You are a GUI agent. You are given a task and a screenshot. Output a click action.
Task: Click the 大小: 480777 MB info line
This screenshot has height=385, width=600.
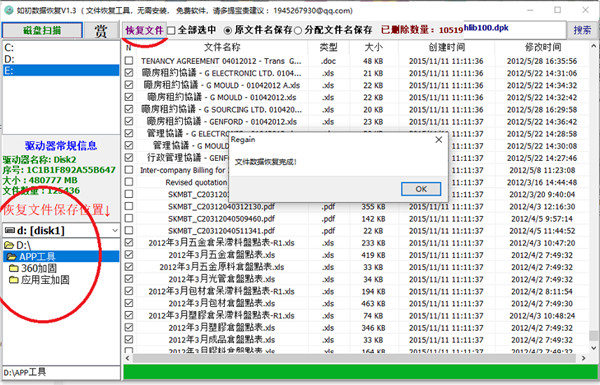[x=40, y=180]
